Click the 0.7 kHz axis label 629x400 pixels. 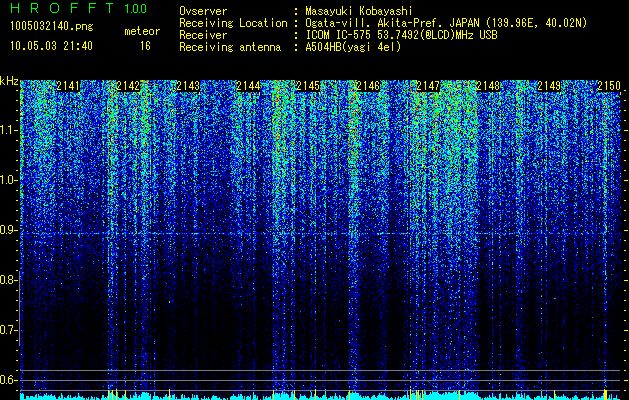pos(9,330)
